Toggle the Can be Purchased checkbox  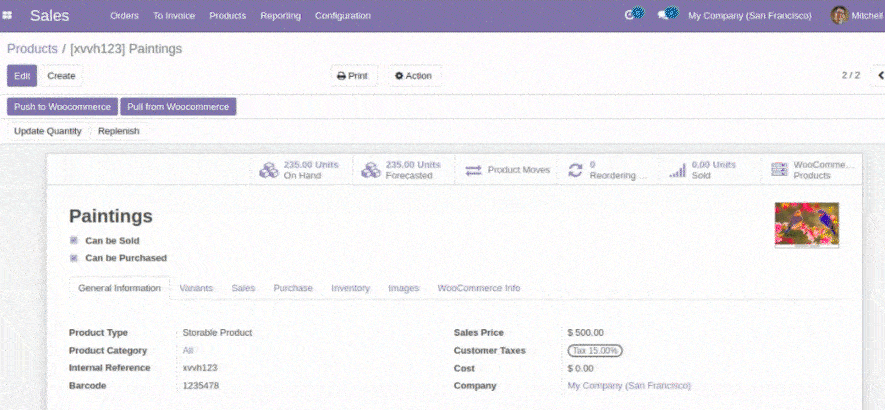click(x=74, y=258)
